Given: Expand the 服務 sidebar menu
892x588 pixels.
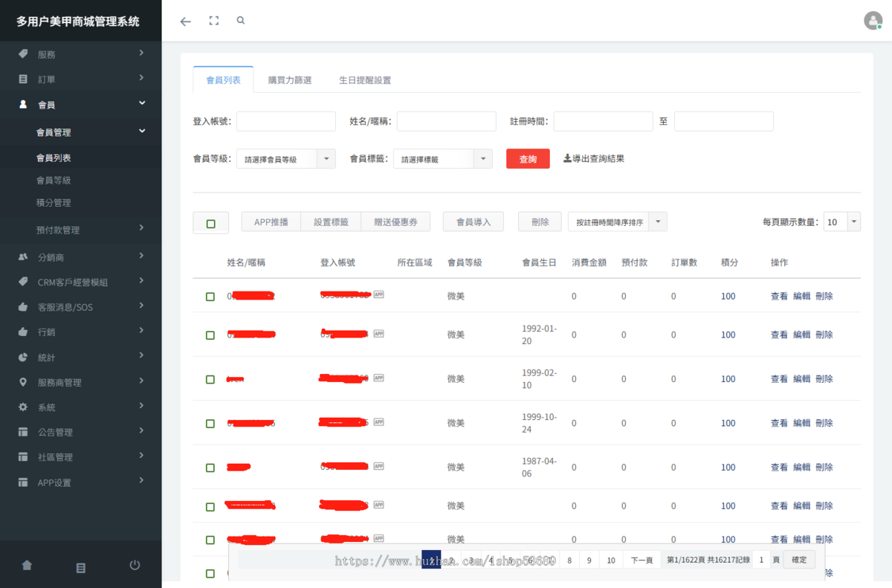Looking at the screenshot, I should [x=81, y=54].
